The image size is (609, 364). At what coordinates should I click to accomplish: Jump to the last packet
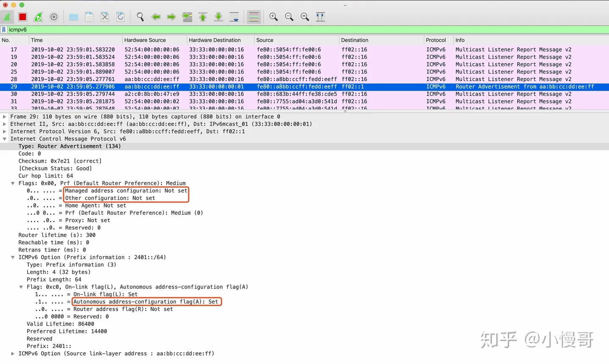tap(218, 17)
